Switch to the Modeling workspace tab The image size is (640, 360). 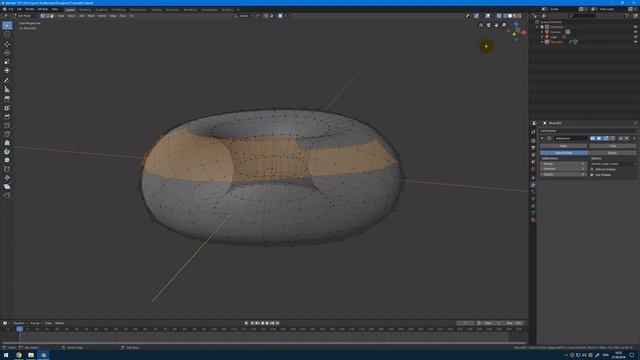pos(85,10)
